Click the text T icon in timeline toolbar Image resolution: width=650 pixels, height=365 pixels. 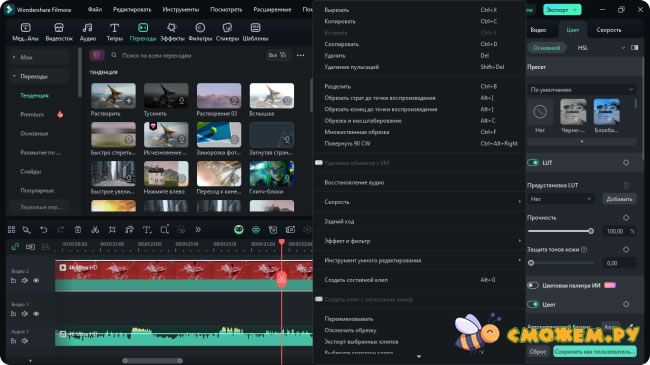coord(147,229)
